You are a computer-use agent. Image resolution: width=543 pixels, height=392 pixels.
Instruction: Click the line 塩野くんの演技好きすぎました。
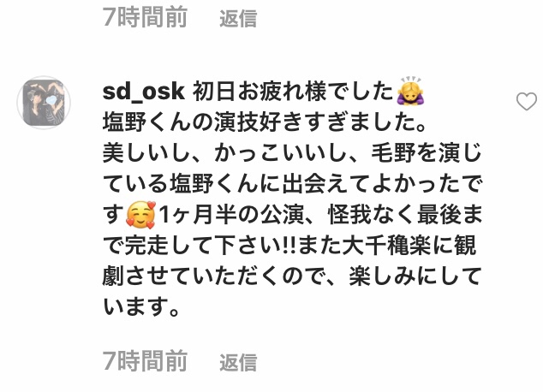tap(265, 122)
